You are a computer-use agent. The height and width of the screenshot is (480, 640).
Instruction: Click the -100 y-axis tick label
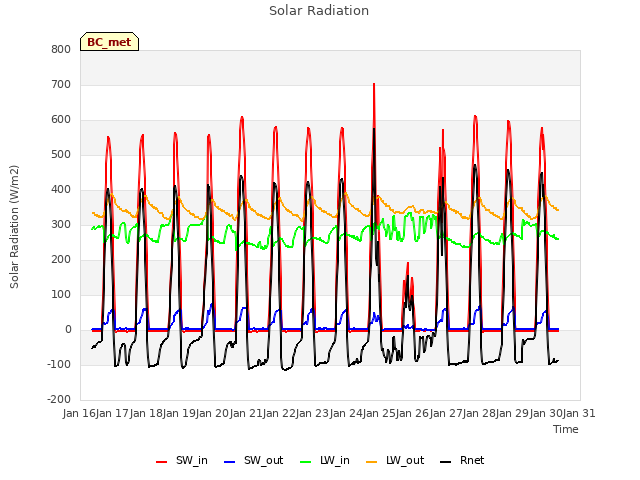[59, 364]
